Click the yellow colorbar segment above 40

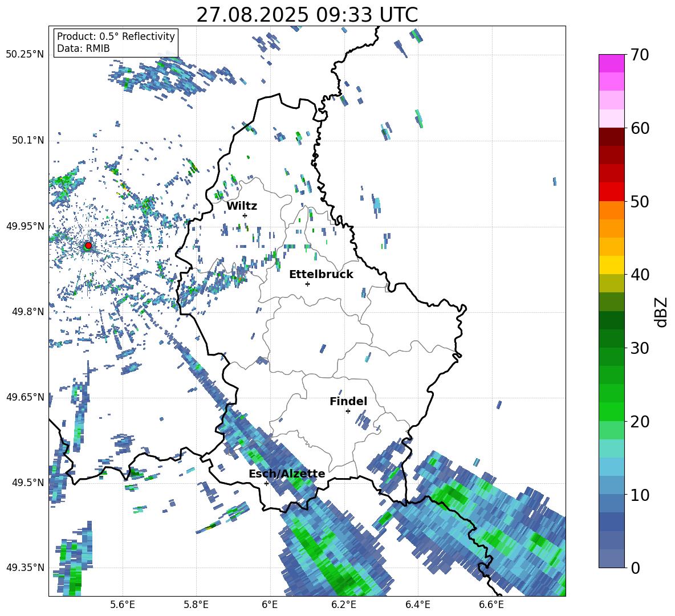(611, 265)
